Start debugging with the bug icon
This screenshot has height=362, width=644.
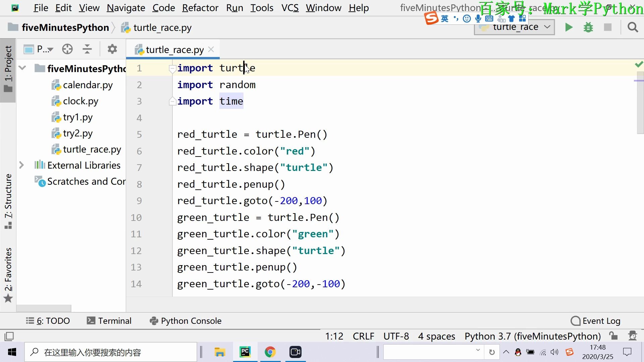pyautogui.click(x=588, y=27)
